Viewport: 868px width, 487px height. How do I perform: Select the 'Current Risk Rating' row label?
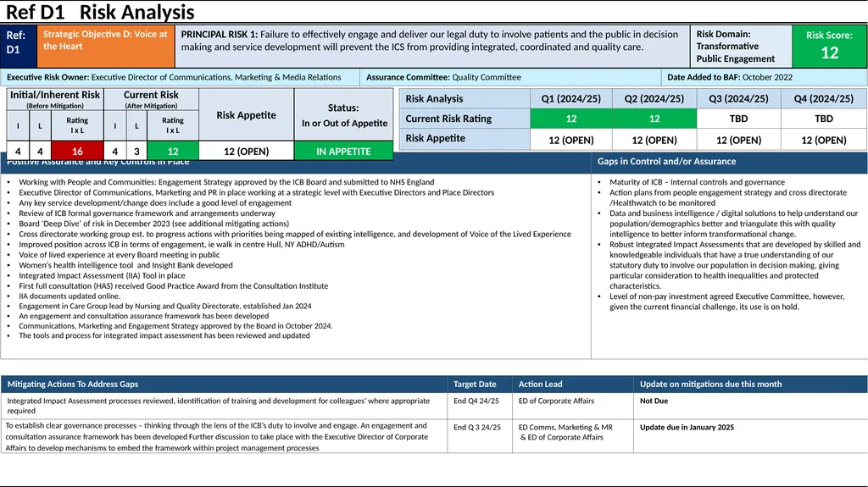coord(465,119)
